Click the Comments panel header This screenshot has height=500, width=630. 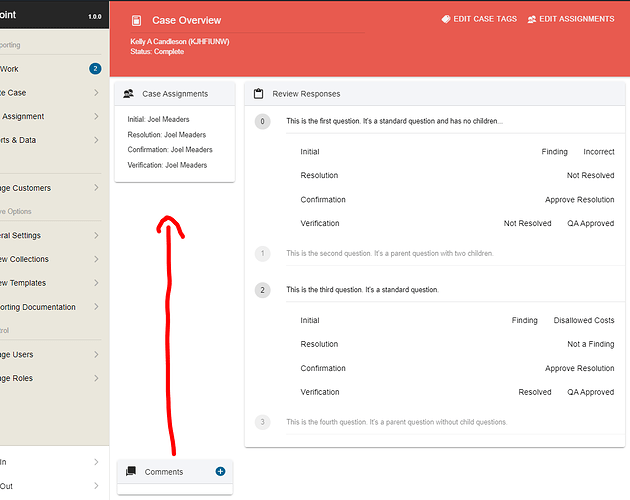[175, 471]
